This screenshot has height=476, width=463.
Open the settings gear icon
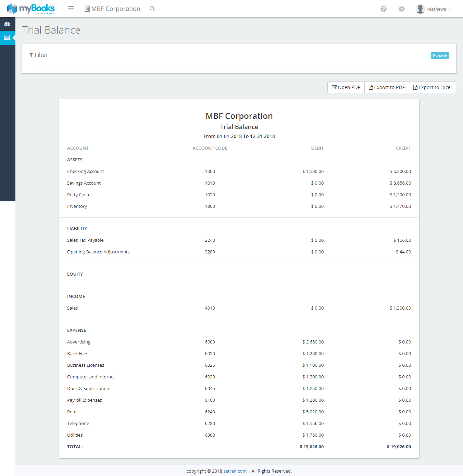pos(402,9)
